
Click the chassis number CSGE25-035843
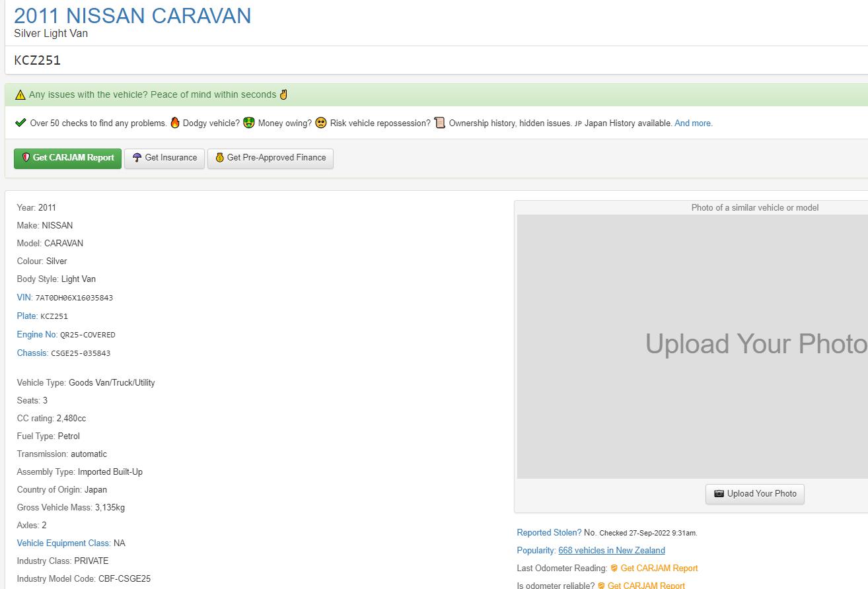pos(81,353)
